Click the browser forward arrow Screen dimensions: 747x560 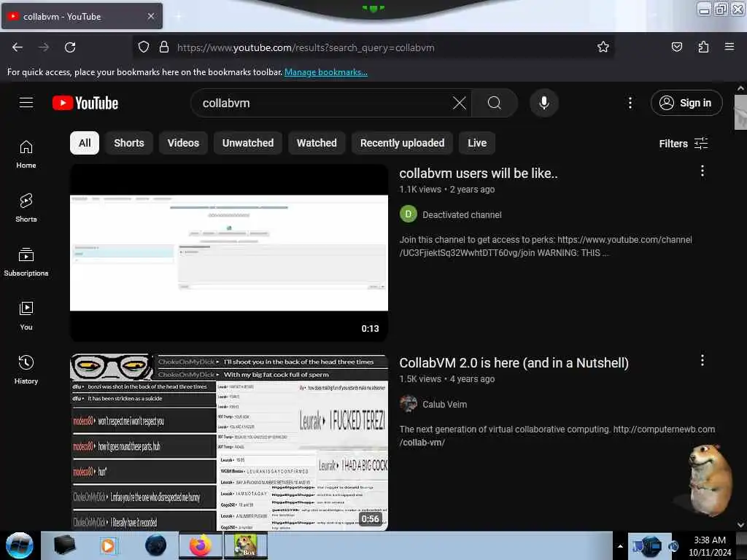click(43, 47)
